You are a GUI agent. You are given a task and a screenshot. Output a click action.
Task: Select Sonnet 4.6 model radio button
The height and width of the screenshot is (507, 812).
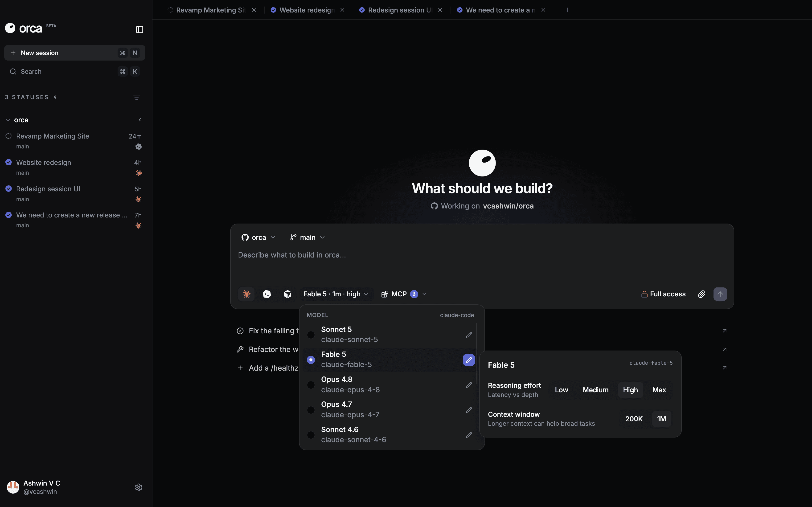point(311,435)
